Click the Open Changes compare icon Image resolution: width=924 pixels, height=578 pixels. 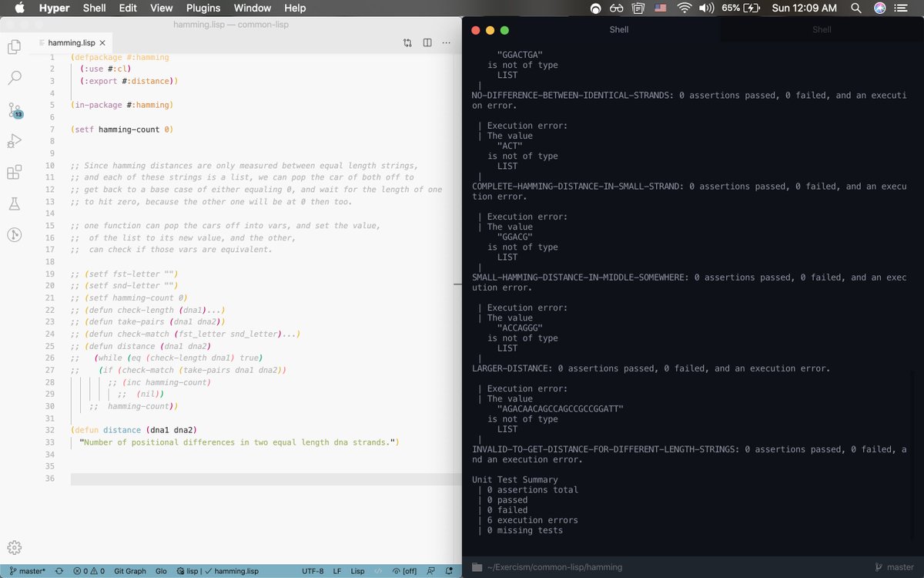407,43
